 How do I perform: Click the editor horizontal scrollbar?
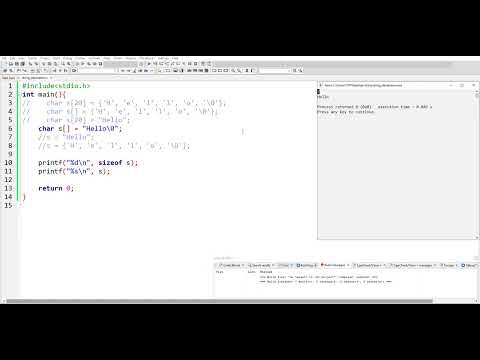tap(219, 301)
